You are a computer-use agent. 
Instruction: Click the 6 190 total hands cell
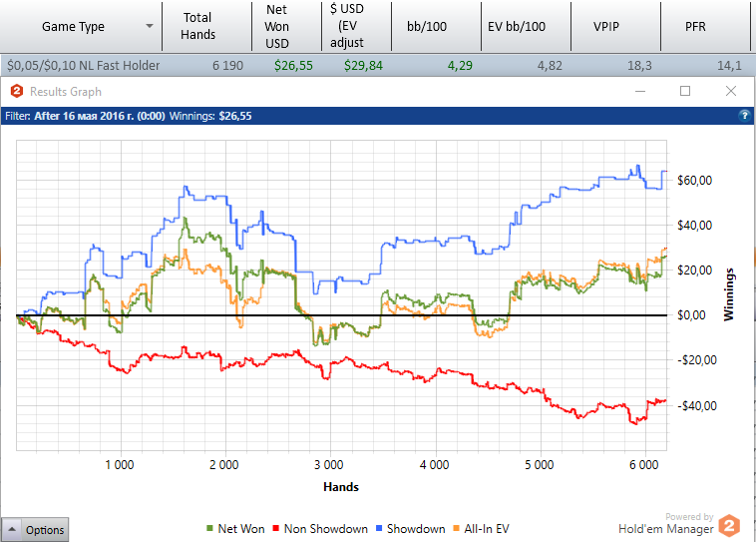click(x=227, y=65)
